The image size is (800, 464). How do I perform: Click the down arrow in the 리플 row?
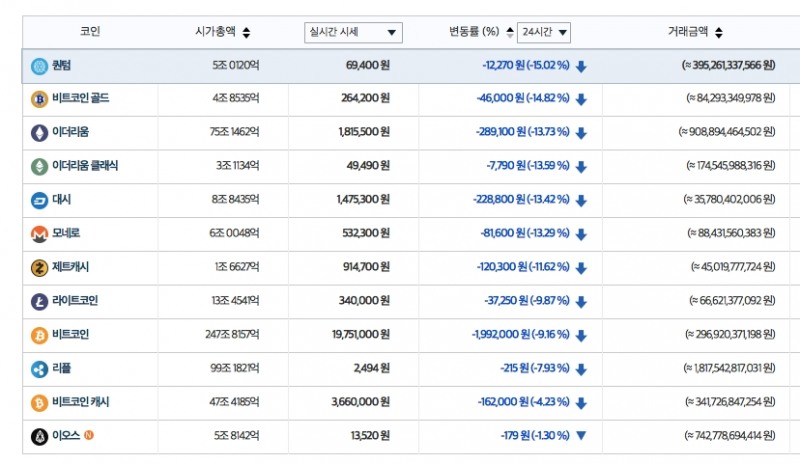click(581, 369)
